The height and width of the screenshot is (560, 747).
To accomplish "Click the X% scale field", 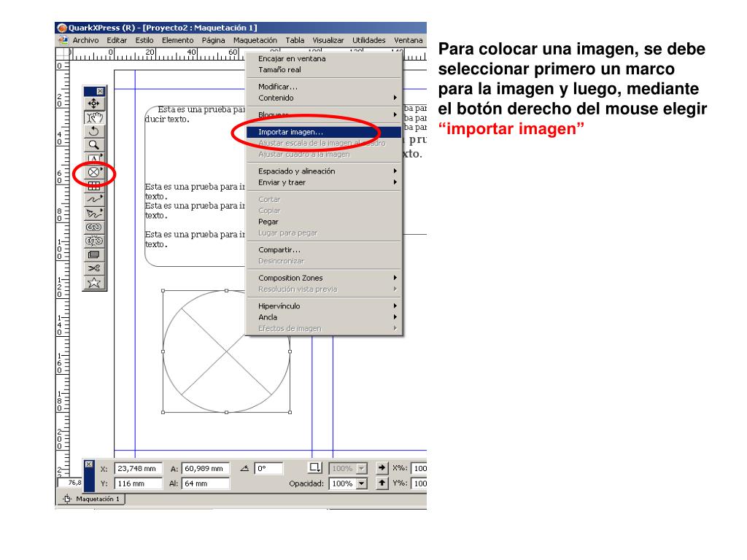I will click(x=419, y=469).
